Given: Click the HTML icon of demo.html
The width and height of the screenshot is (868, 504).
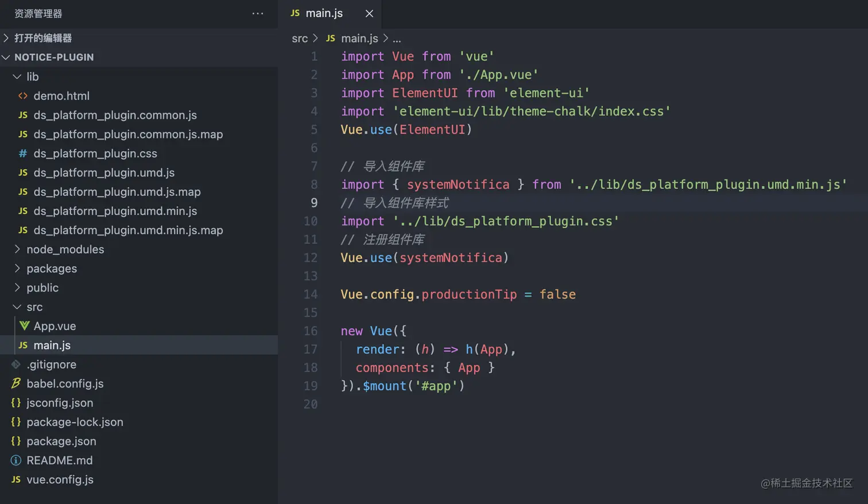Looking at the screenshot, I should click(x=23, y=96).
